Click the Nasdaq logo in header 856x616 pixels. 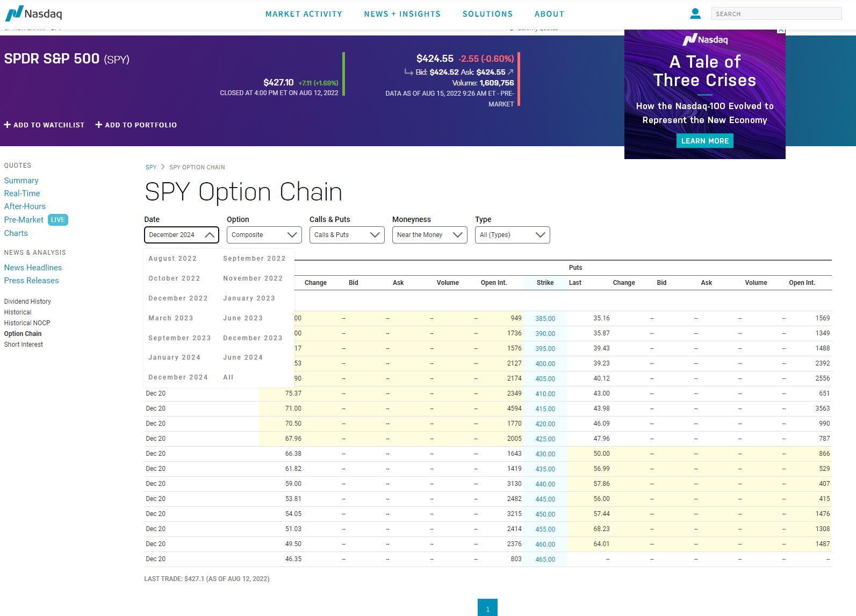[x=34, y=13]
